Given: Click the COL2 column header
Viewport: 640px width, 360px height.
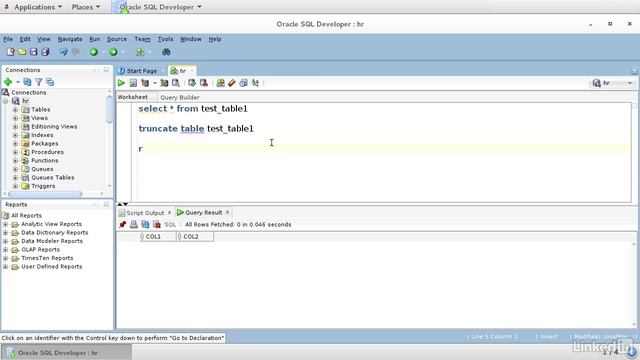Looking at the screenshot, I should tap(195, 236).
